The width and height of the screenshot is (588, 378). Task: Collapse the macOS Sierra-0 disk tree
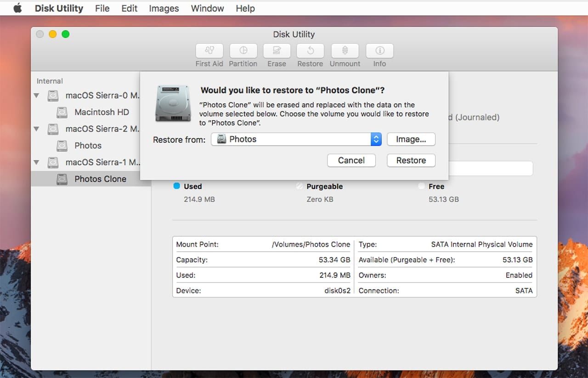37,96
